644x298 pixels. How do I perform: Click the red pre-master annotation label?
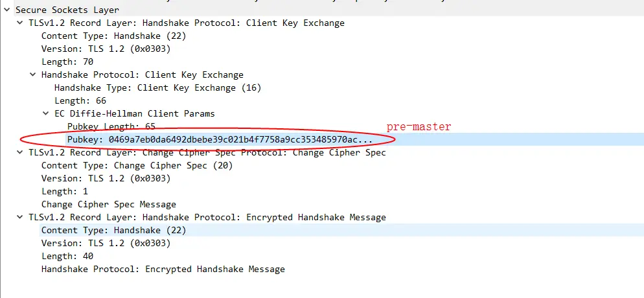click(x=419, y=127)
